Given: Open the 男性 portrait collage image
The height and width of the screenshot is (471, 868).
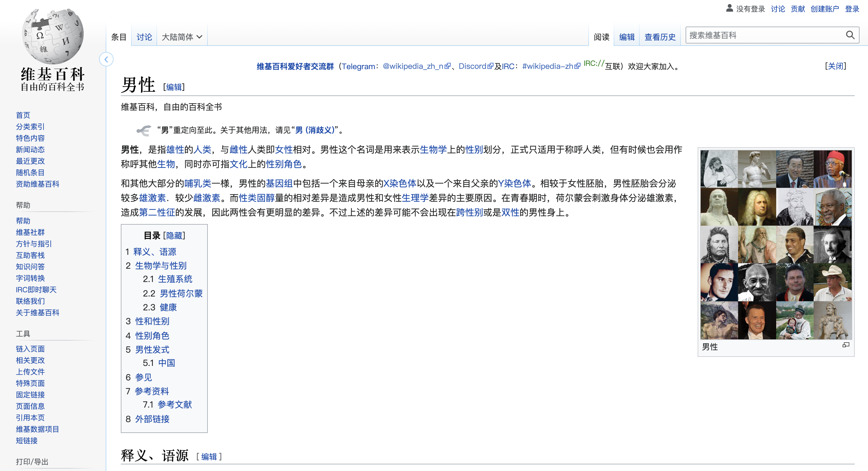Looking at the screenshot, I should [776, 245].
